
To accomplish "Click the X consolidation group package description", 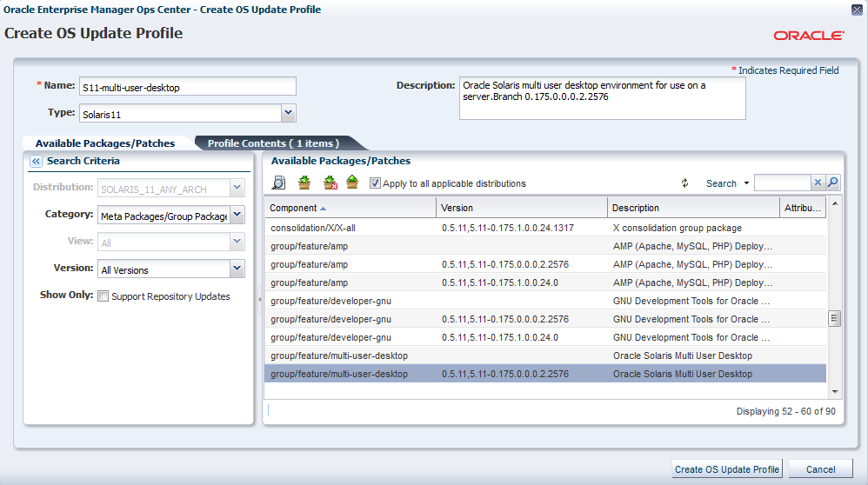I will pos(677,228).
